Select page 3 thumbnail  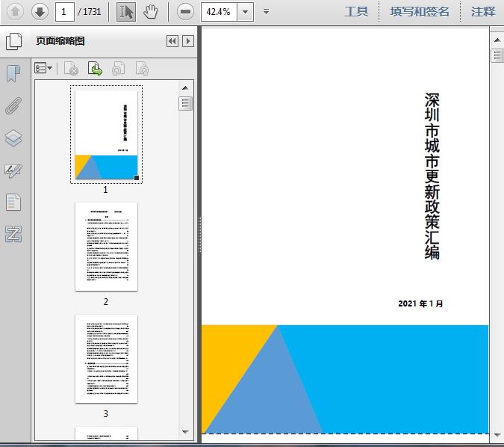point(106,359)
